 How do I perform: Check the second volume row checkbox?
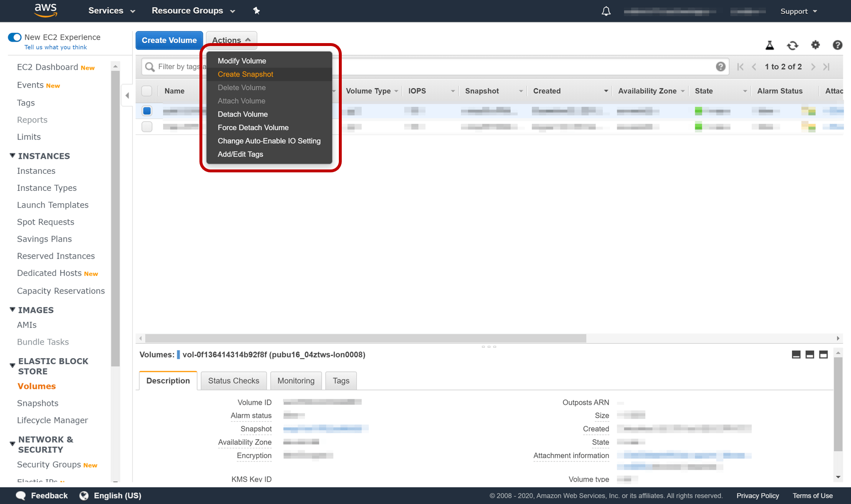147,126
